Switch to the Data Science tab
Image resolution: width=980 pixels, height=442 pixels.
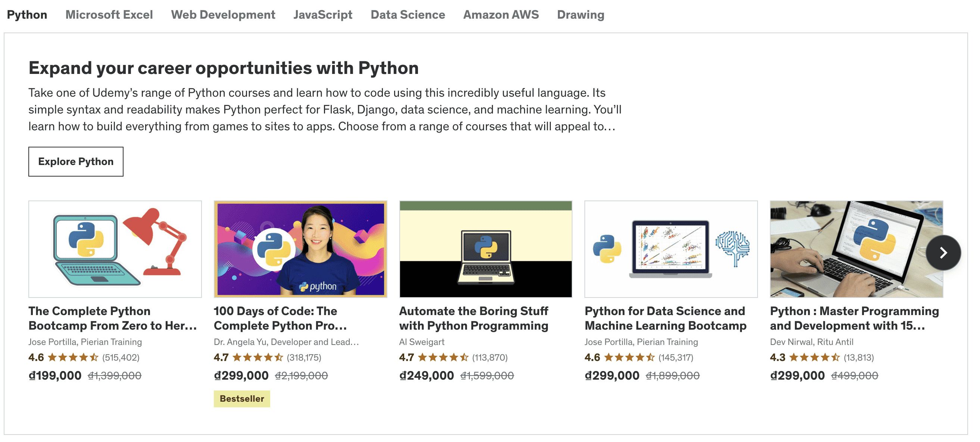click(408, 15)
